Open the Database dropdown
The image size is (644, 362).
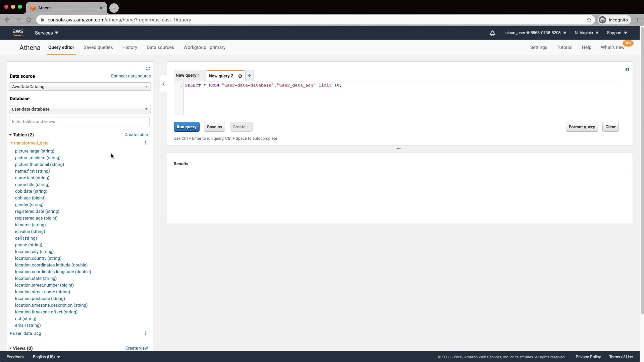coord(80,109)
